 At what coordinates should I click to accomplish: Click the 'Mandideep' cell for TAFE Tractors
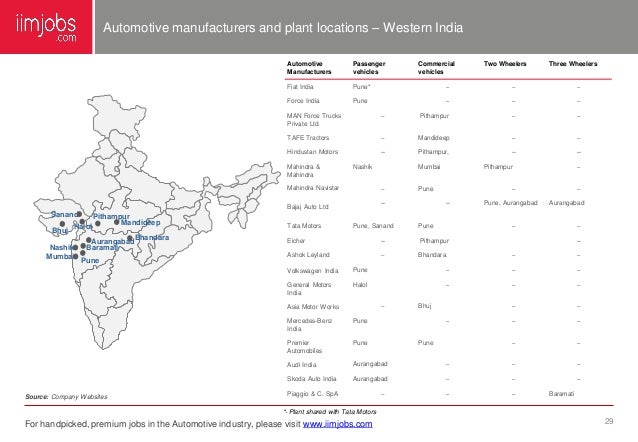click(433, 138)
